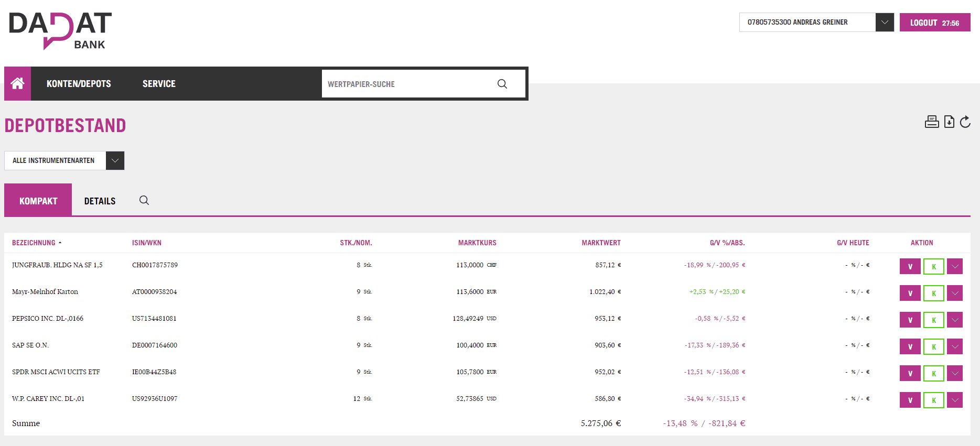This screenshot has height=446, width=980.
Task: Open Alle Instrumentenarten dropdown arrow
Action: tap(115, 160)
